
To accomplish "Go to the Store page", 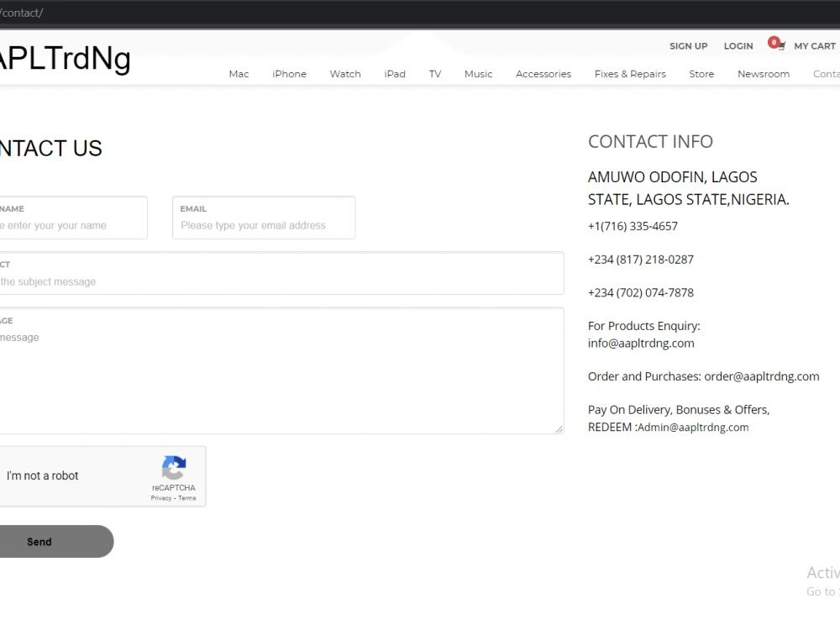I will [701, 74].
